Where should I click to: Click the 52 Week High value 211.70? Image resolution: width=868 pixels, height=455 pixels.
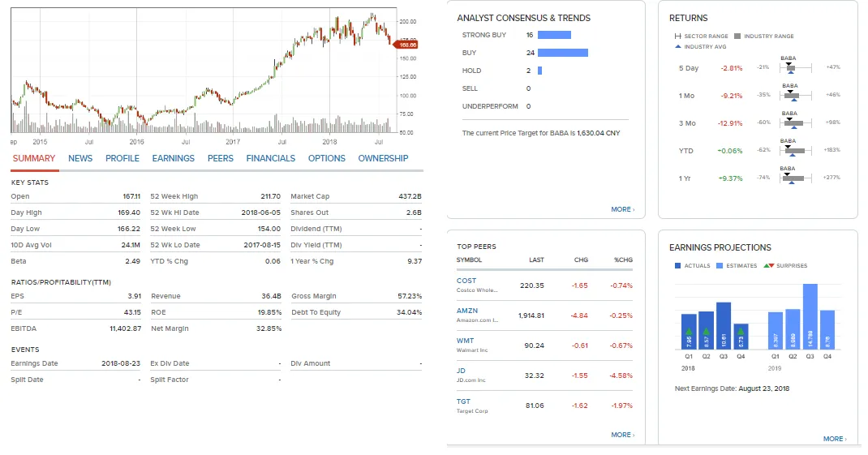coord(271,196)
